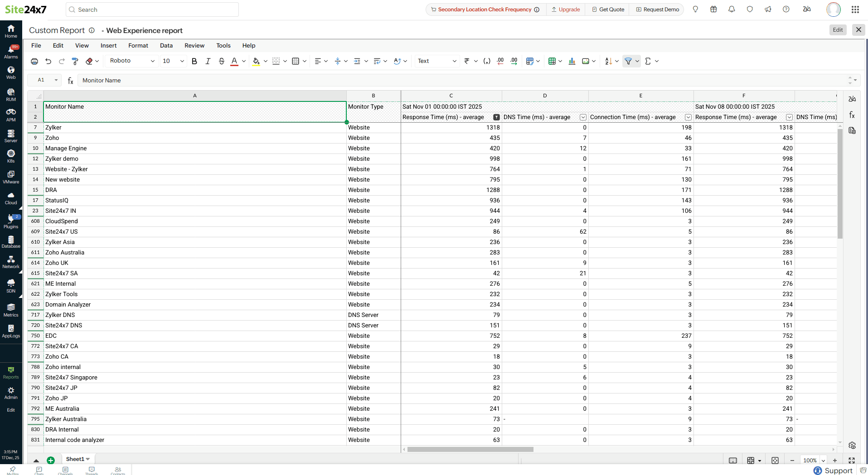This screenshot has width=868, height=475.
Task: Click the Edit button for the report
Action: (x=838, y=30)
